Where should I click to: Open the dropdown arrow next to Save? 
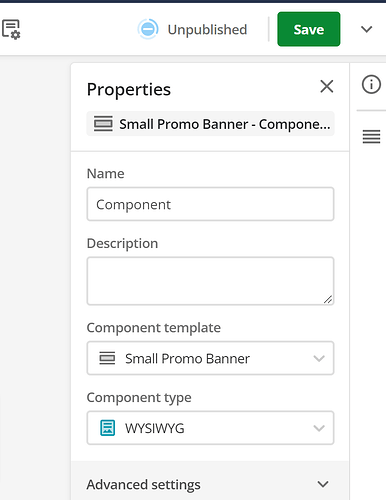[366, 29]
